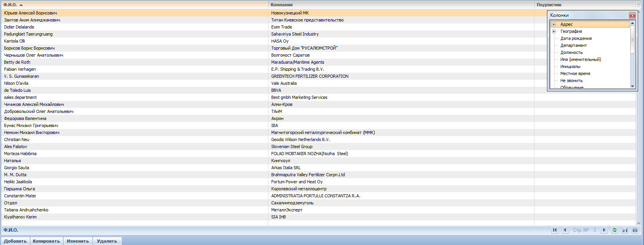Save the list using the floppy disk icon
The width and height of the screenshot is (644, 245).
point(625,230)
